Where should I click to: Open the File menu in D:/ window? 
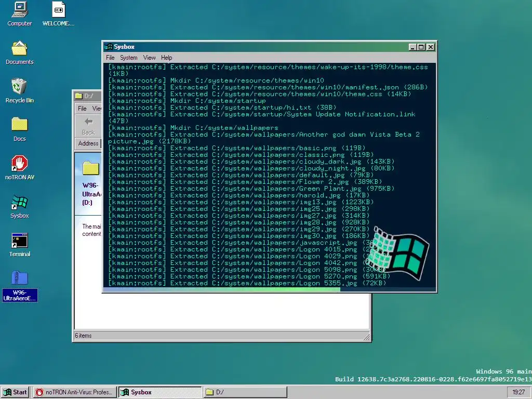tap(82, 109)
